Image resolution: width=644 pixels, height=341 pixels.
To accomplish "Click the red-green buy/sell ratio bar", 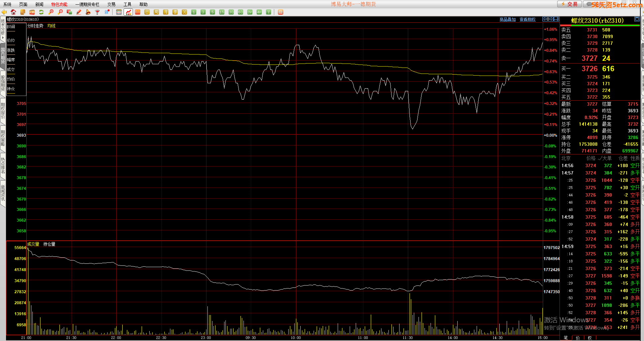I will 600,25.
